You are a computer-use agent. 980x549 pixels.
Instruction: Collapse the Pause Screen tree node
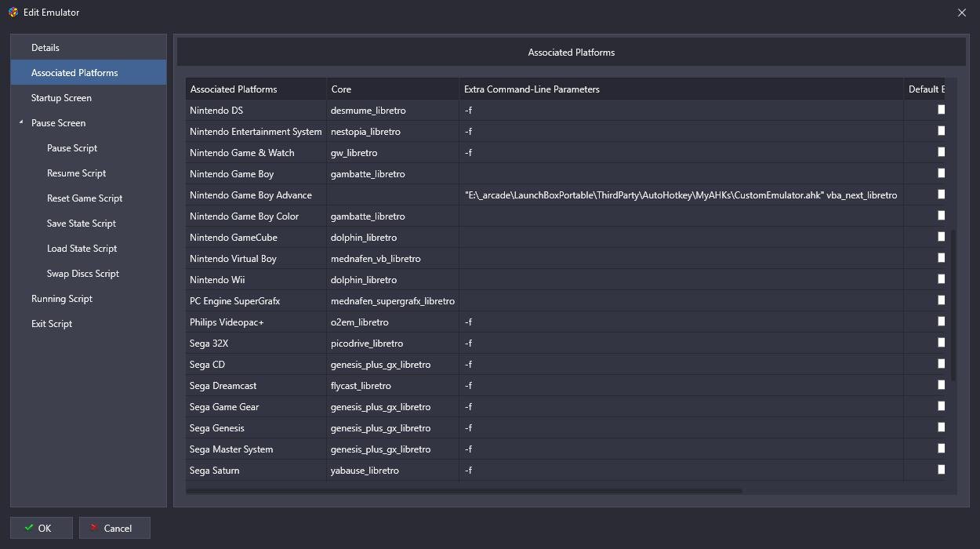[x=21, y=123]
